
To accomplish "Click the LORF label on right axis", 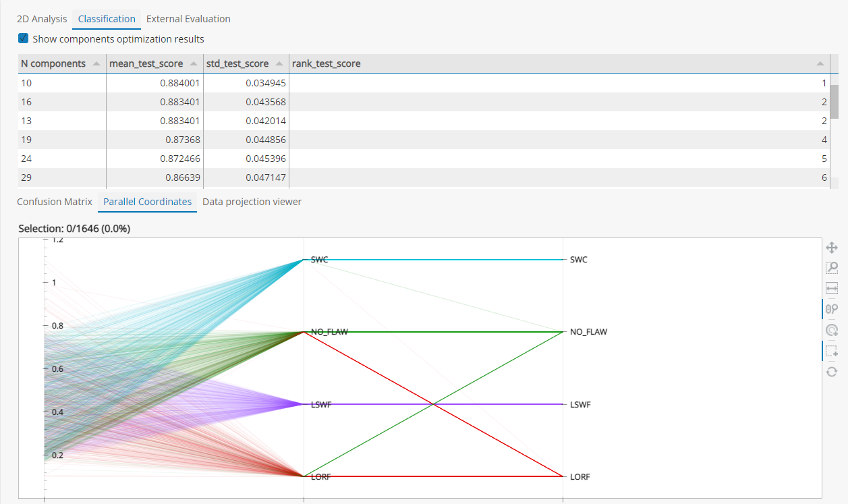I will click(x=580, y=477).
